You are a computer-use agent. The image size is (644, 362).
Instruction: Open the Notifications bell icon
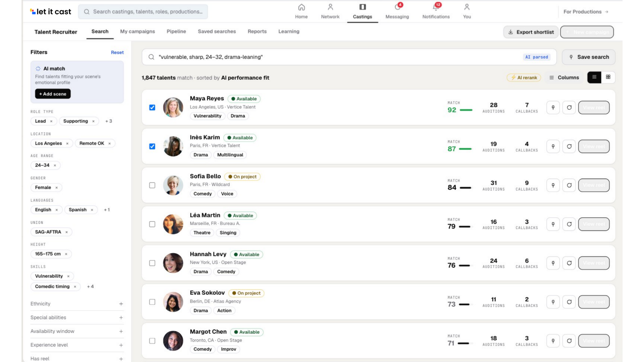436,7
